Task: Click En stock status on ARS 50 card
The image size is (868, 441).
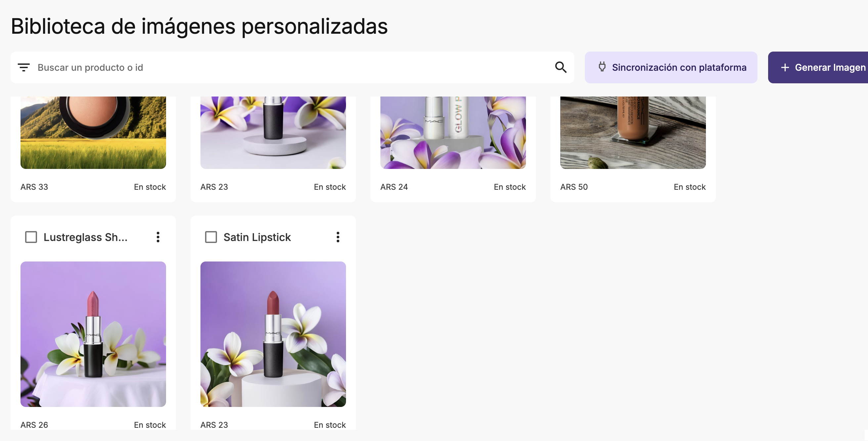Action: [690, 187]
